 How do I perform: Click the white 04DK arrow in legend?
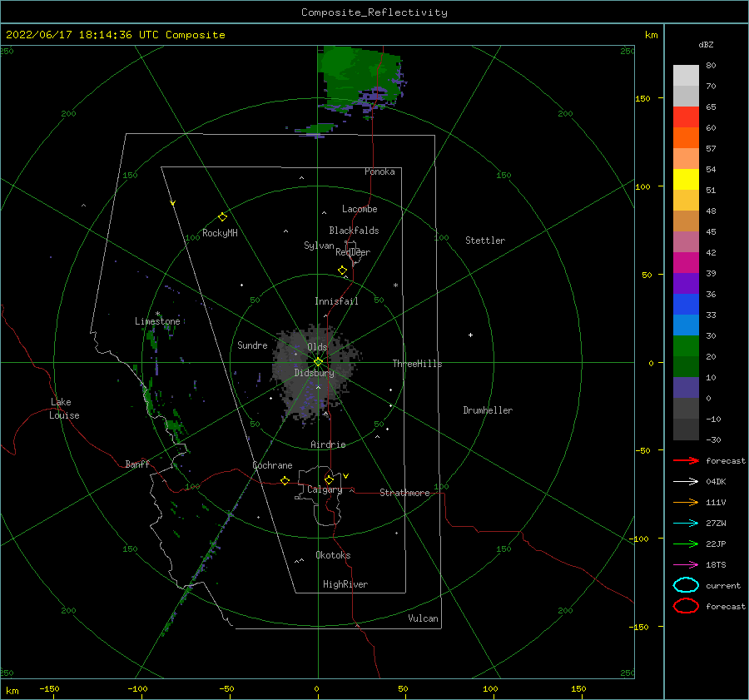686,481
